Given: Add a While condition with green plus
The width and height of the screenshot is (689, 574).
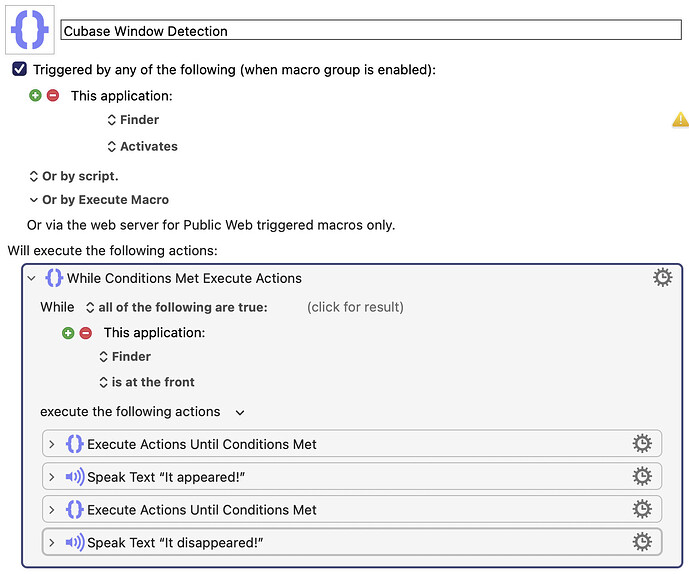Looking at the screenshot, I should coord(68,333).
